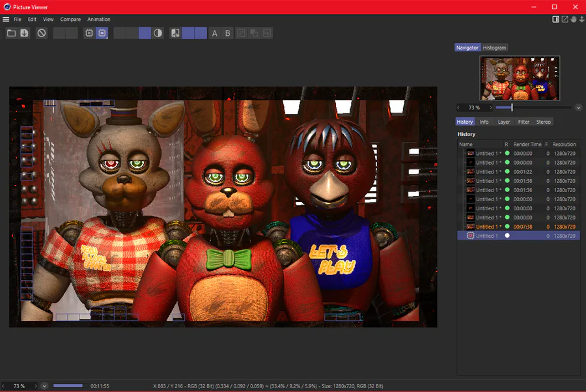Set image as B for comparison
Viewport: 586px width, 392px height.
point(228,33)
